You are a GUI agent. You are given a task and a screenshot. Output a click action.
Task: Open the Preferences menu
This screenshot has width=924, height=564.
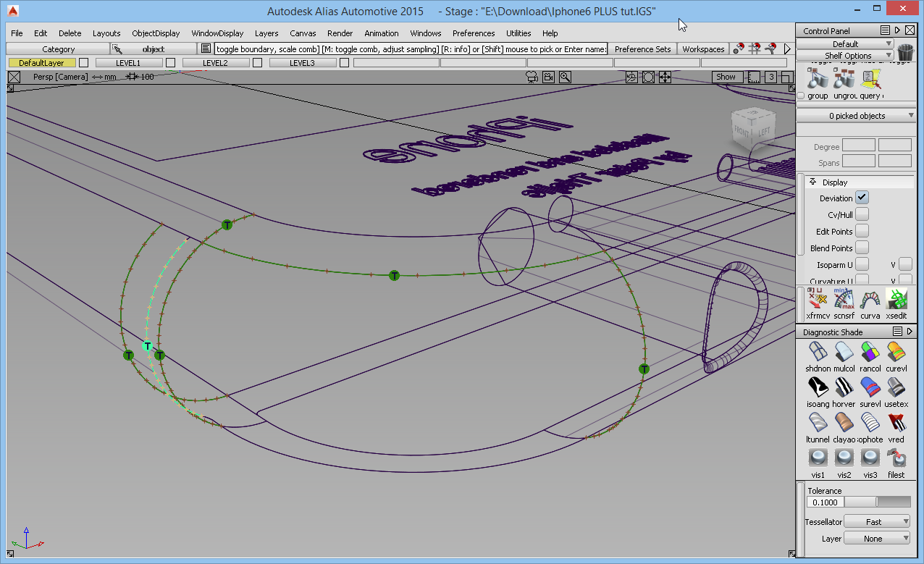click(474, 33)
